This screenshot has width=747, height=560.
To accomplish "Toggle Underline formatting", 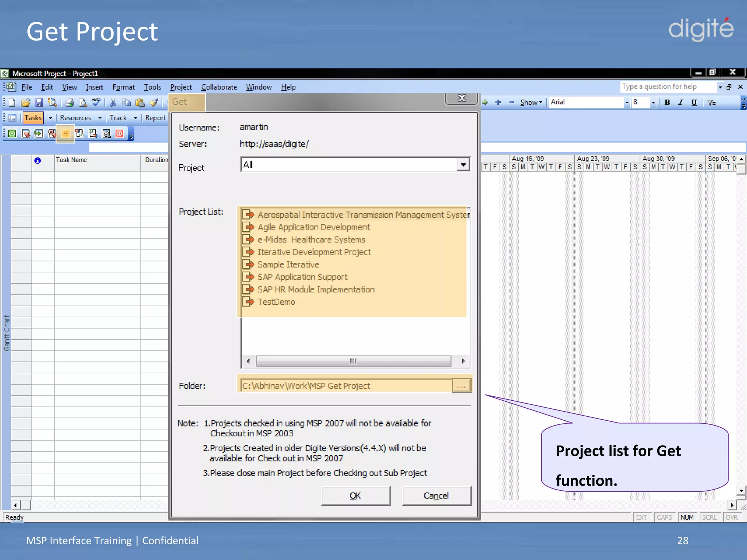I will 694,102.
